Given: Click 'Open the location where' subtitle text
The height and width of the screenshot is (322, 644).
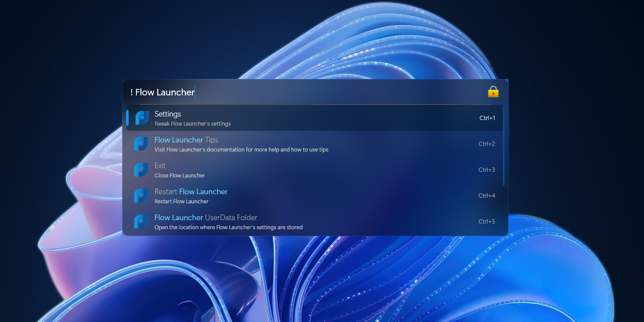Looking at the screenshot, I should click(228, 227).
